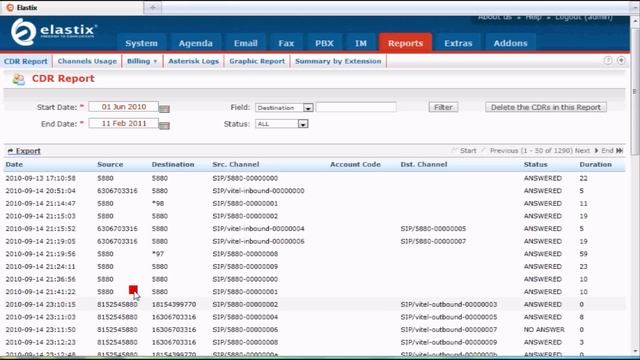Expand the Status ALL dropdown
640x360 pixels.
303,124
